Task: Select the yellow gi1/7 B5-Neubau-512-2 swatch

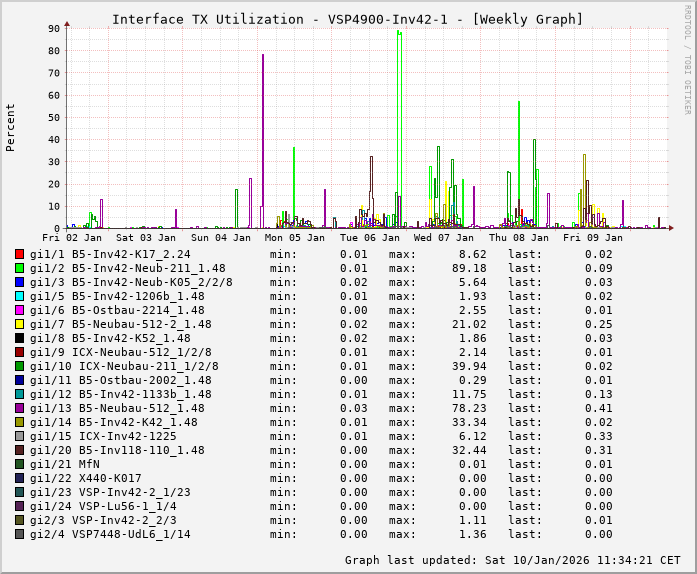Action: point(20,324)
